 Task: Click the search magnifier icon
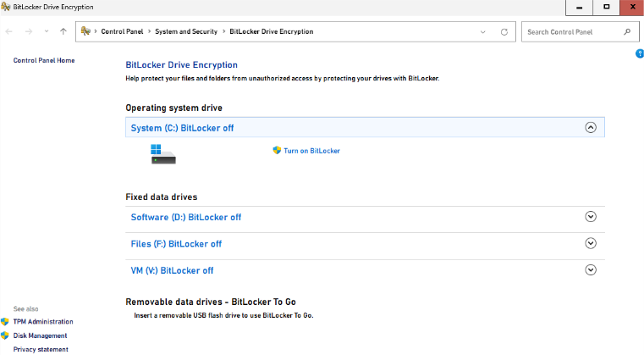pyautogui.click(x=627, y=32)
